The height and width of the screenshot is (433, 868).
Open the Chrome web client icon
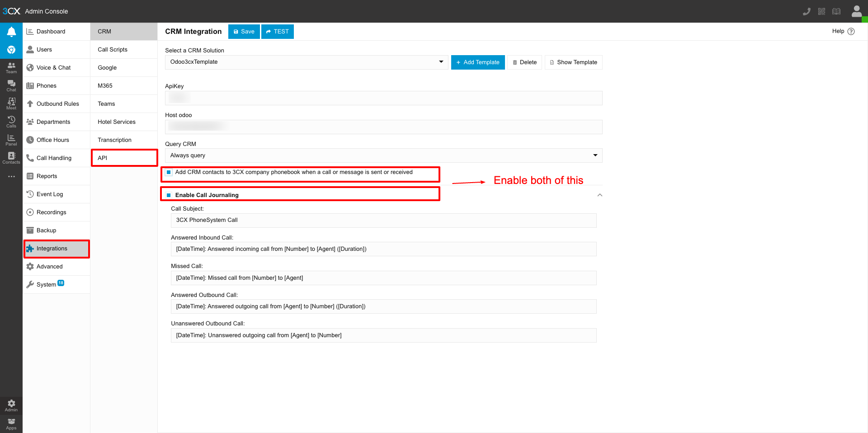click(x=11, y=50)
